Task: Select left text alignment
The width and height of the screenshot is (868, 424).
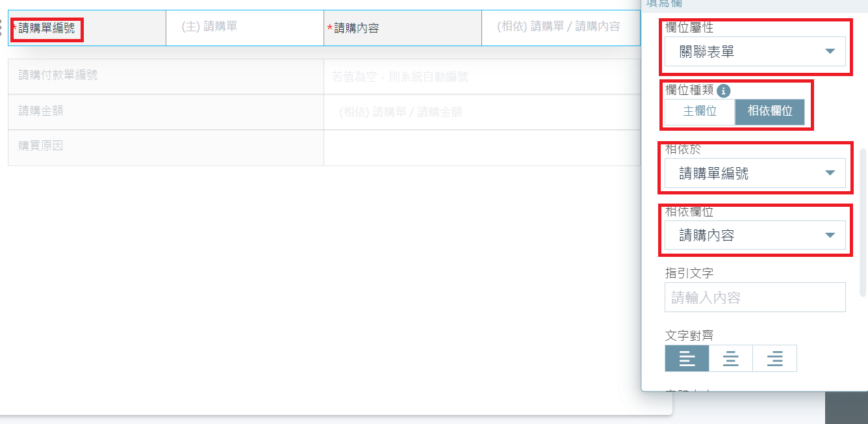Action: tap(687, 358)
